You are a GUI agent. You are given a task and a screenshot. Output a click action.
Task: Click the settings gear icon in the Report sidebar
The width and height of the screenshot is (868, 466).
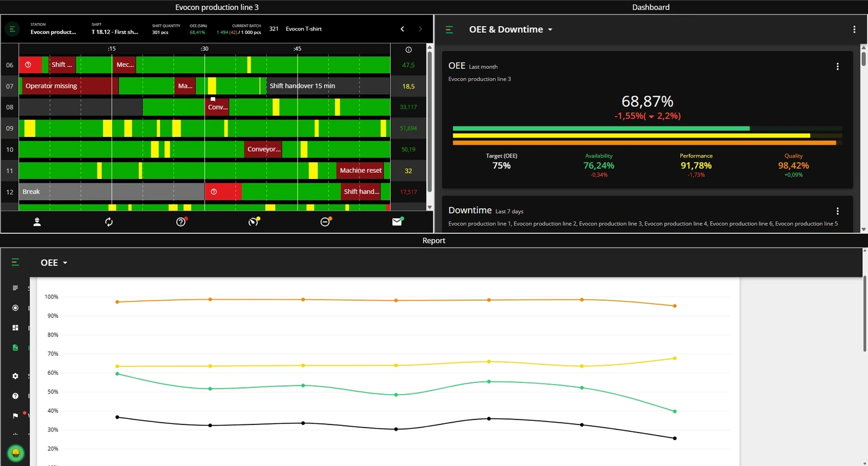coord(15,376)
